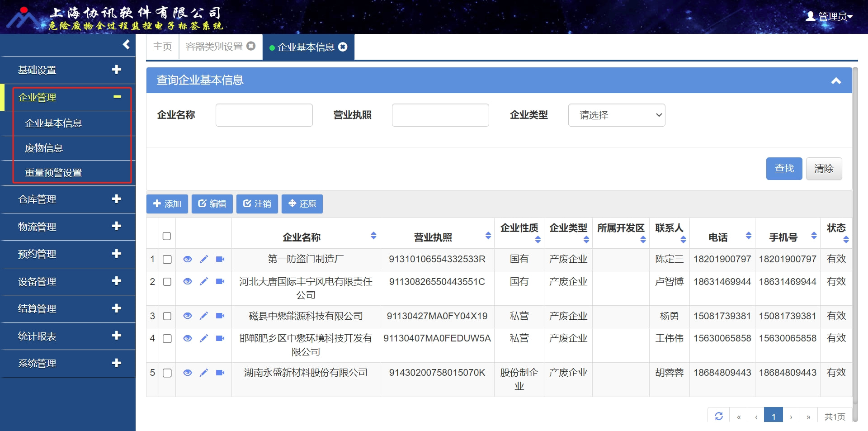The height and width of the screenshot is (431, 868).
Task: View details of 第一防盗门制造厂
Action: [188, 259]
